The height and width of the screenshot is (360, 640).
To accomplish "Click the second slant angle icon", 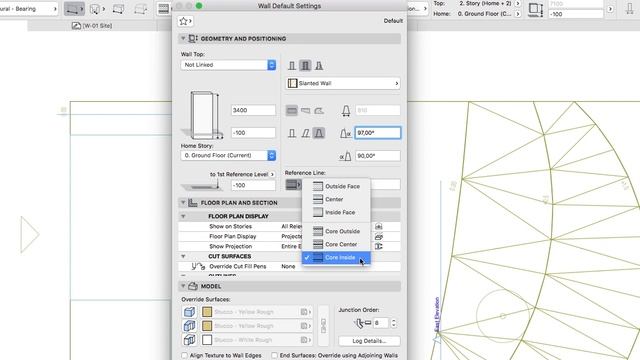I will [345, 156].
